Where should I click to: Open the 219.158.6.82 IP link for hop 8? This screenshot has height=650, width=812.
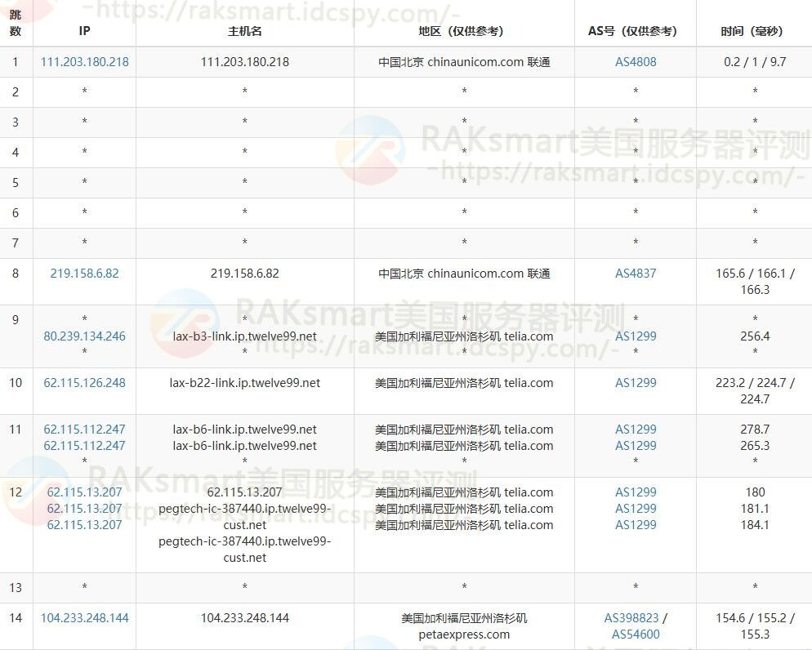click(x=84, y=274)
